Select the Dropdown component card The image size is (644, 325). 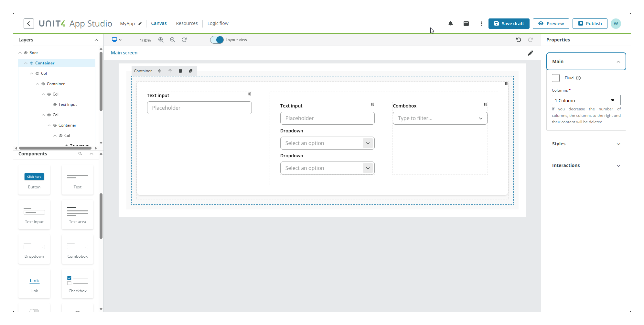pos(34,249)
